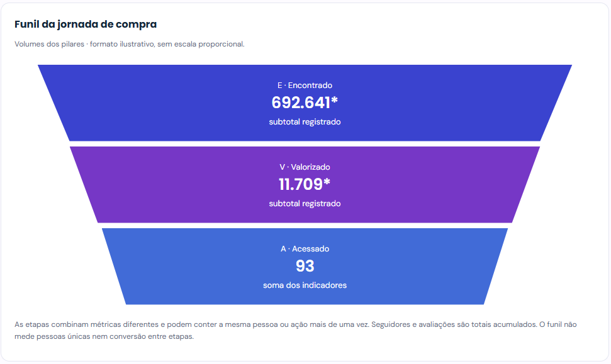
Task: Click "subtotal registrado" under the Encontrado value
Action: [305, 122]
